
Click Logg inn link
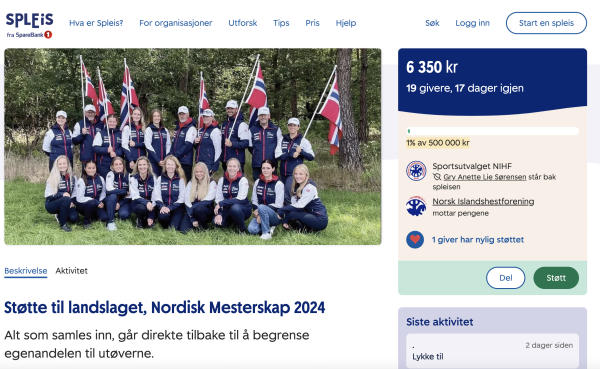click(x=473, y=23)
